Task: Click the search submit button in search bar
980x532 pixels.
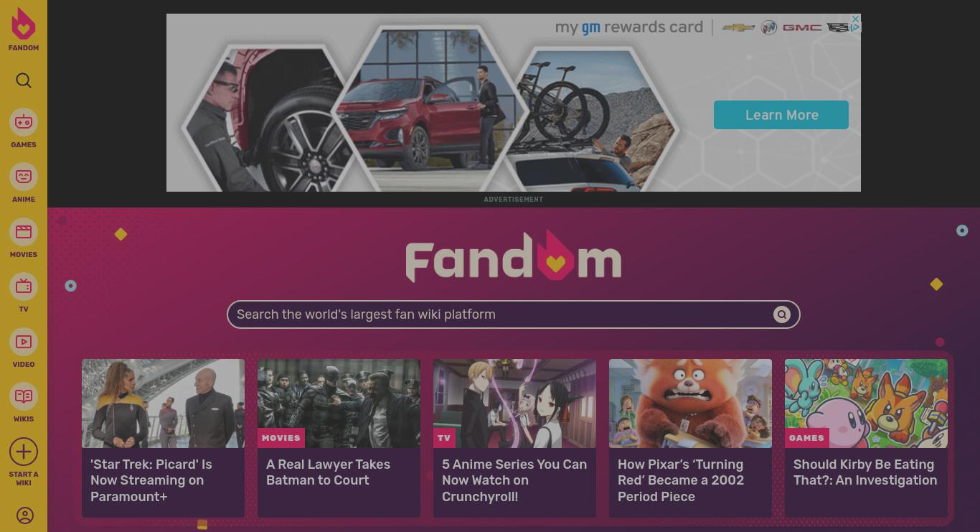Action: pos(782,314)
